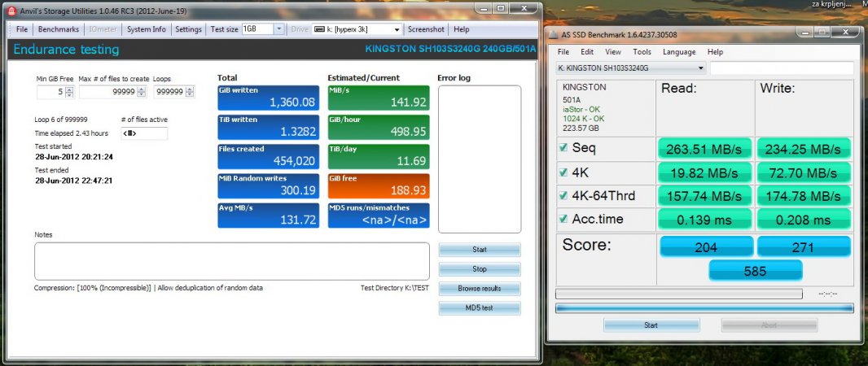Open Language menu in AS SSD Benchmark
Viewport: 868px width, 366px height.
click(679, 52)
